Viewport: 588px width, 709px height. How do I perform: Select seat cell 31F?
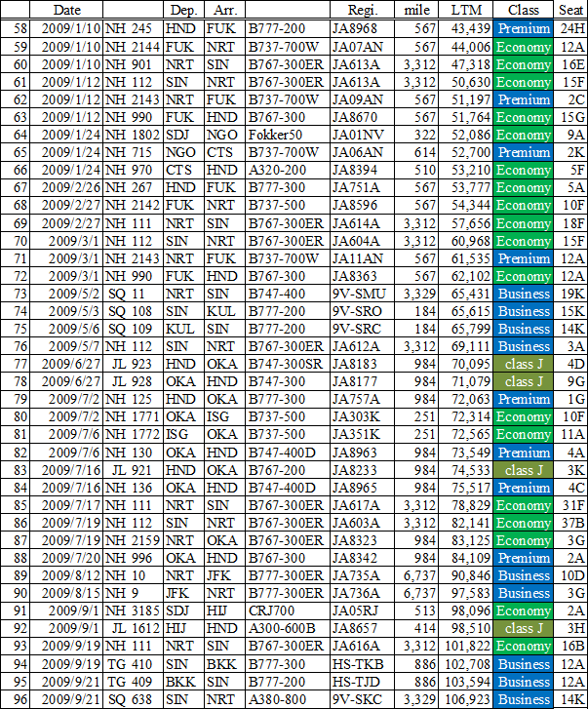coord(570,505)
